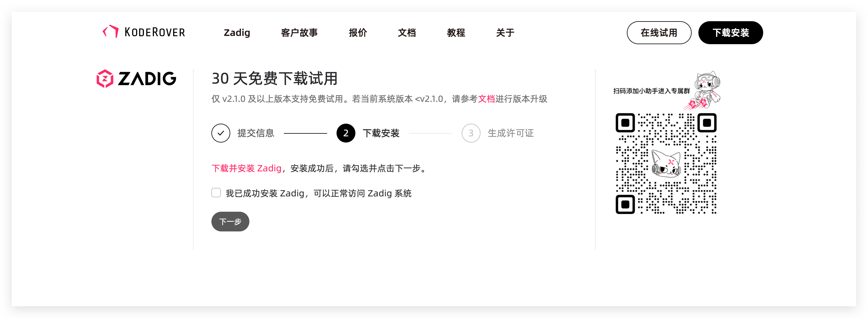This screenshot has width=868, height=318.
Task: Open the pink 文档 upgrade link
Action: [486, 99]
